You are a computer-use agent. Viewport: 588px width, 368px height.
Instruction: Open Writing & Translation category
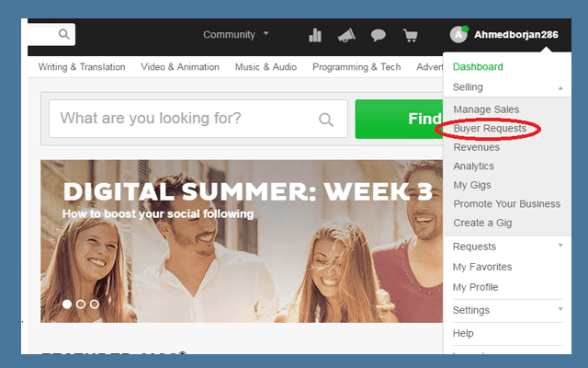tap(82, 67)
